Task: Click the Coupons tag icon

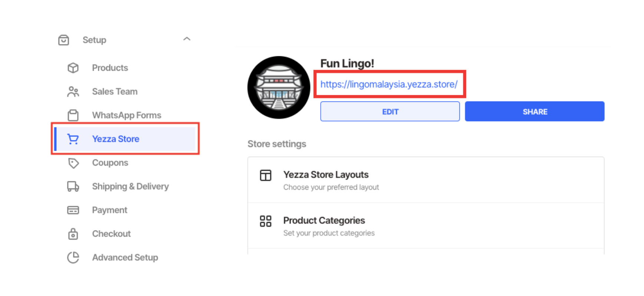Action: click(x=73, y=163)
